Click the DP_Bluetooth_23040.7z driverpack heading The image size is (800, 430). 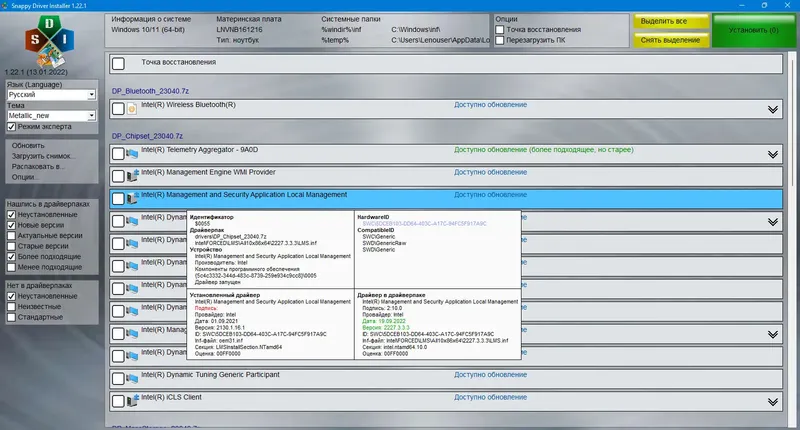151,91
